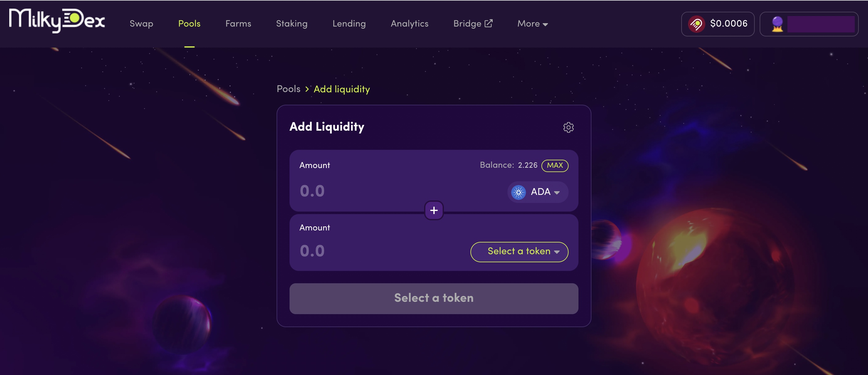Click the plus icon between amount fields

click(434, 210)
